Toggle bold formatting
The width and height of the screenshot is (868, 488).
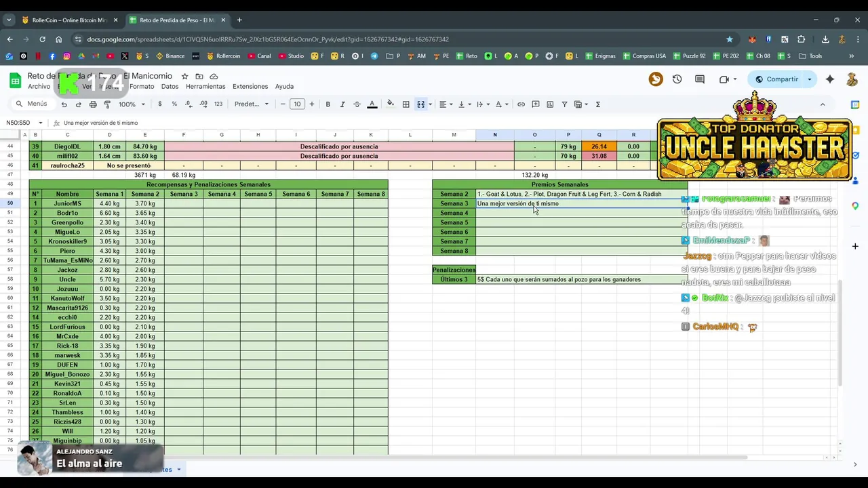[x=328, y=104]
